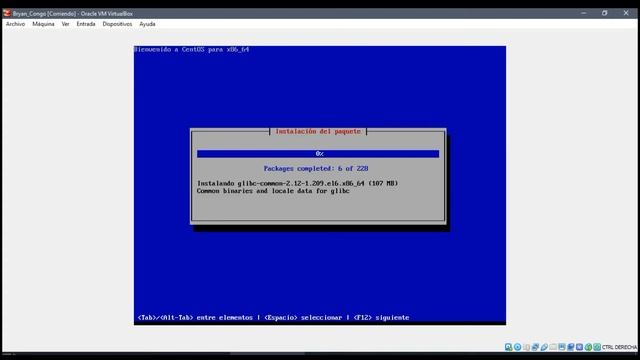Click the hard disk activity status icon

509,347
